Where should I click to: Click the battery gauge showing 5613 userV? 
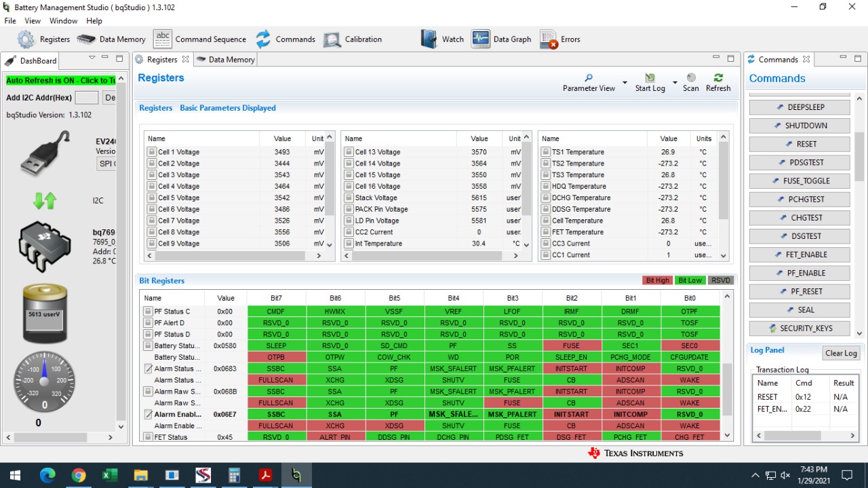click(45, 314)
